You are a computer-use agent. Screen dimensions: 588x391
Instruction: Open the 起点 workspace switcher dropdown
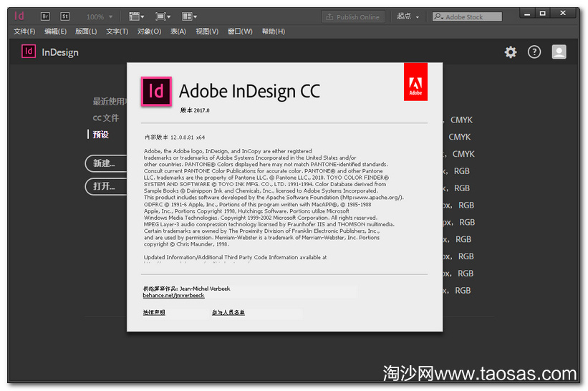(408, 16)
